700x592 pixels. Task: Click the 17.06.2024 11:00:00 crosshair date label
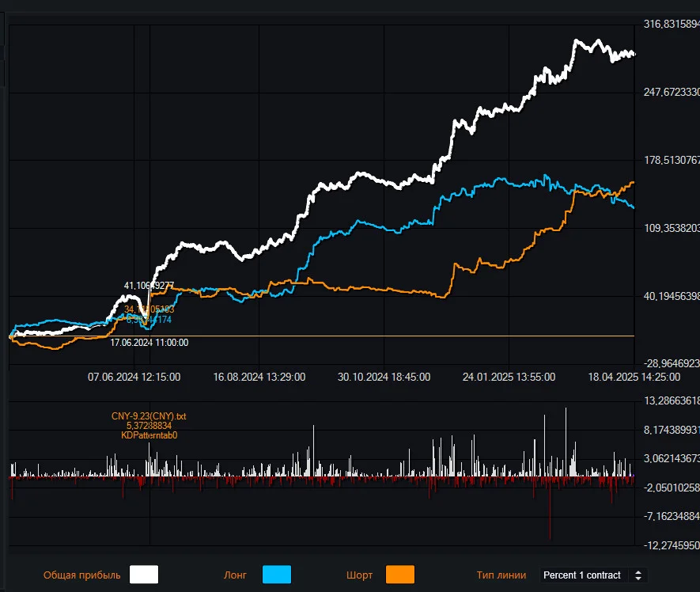(149, 343)
